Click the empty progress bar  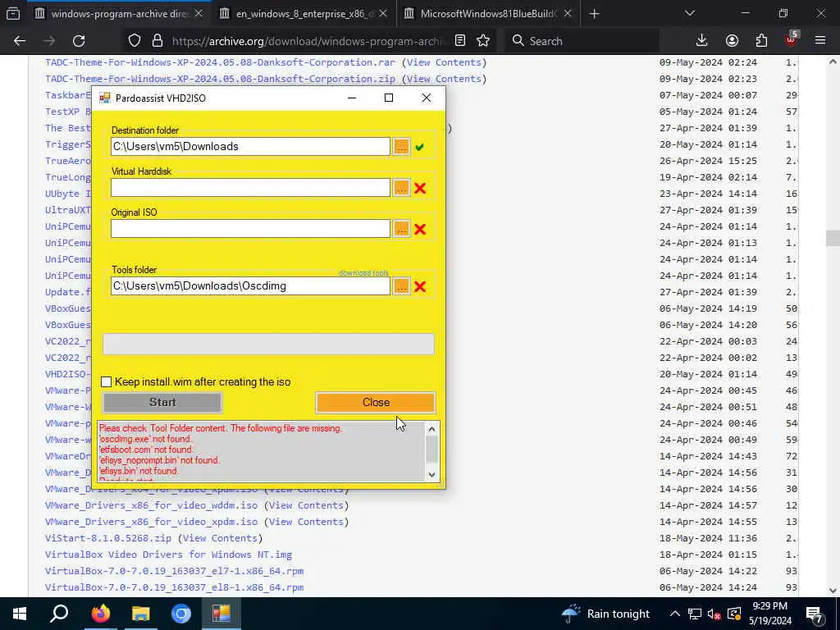[268, 344]
